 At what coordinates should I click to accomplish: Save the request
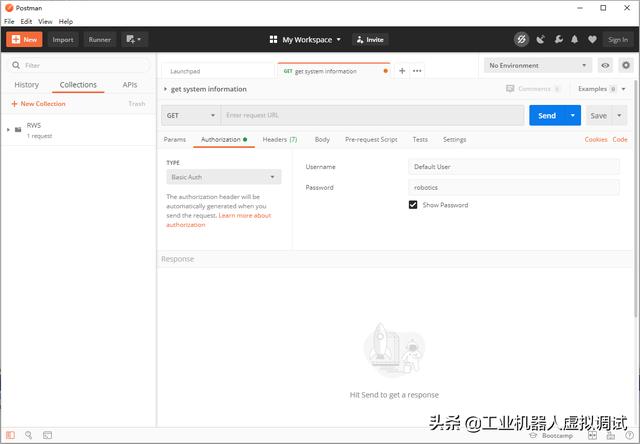598,115
